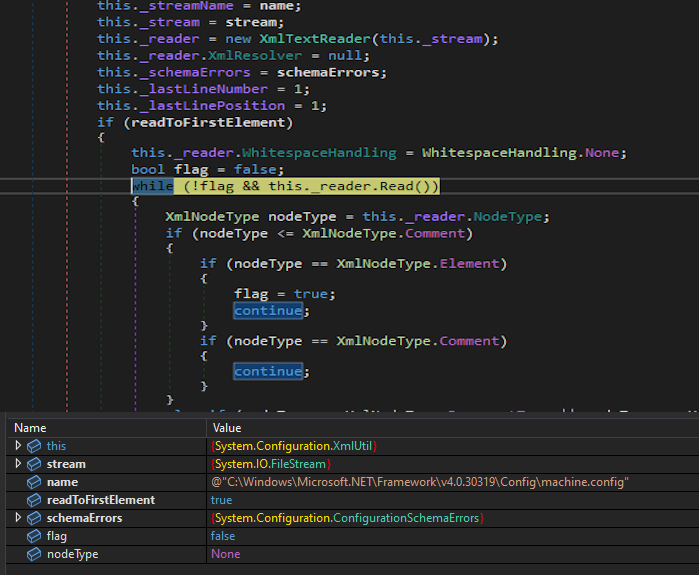This screenshot has width=699, height=575.
Task: Click the first highlighted 'continue' statement
Action: point(267,310)
